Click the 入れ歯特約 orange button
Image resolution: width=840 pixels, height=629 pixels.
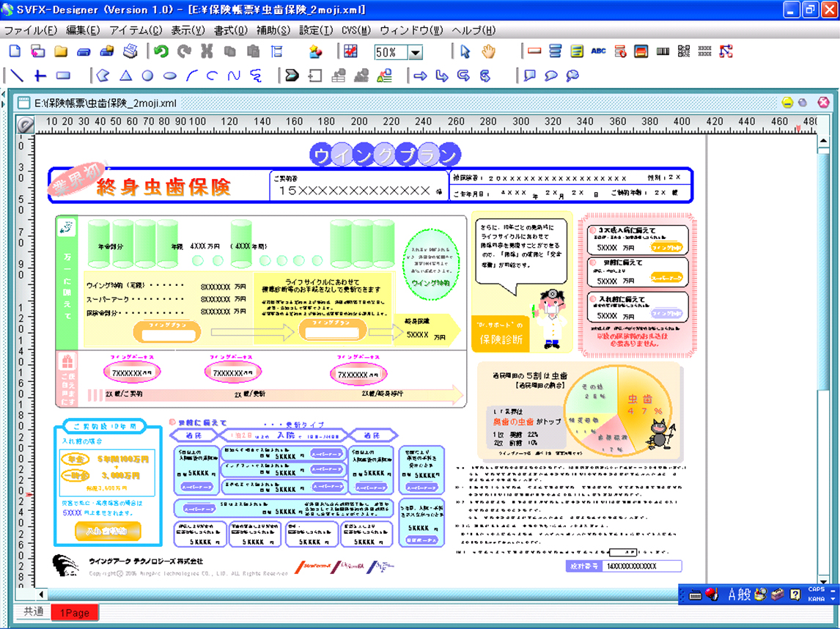[x=108, y=531]
